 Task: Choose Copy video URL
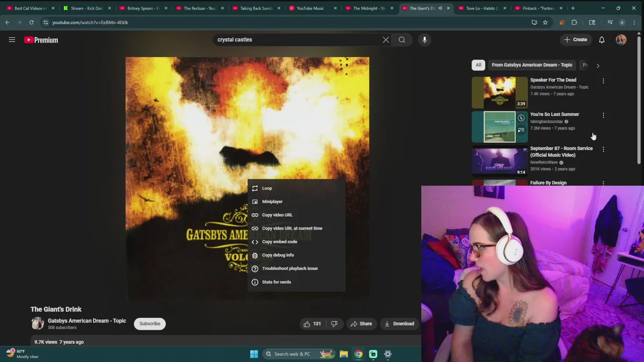pos(296,215)
